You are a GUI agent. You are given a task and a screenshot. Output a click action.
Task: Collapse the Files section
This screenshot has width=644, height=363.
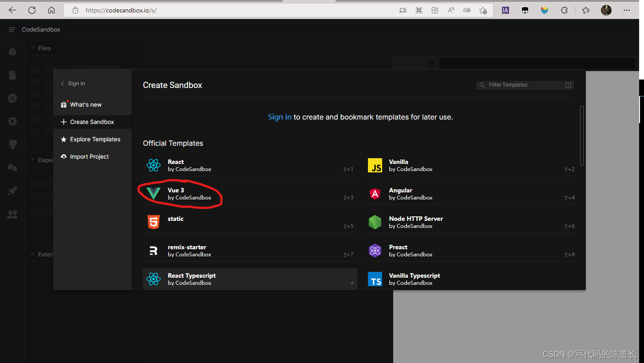pyautogui.click(x=41, y=48)
